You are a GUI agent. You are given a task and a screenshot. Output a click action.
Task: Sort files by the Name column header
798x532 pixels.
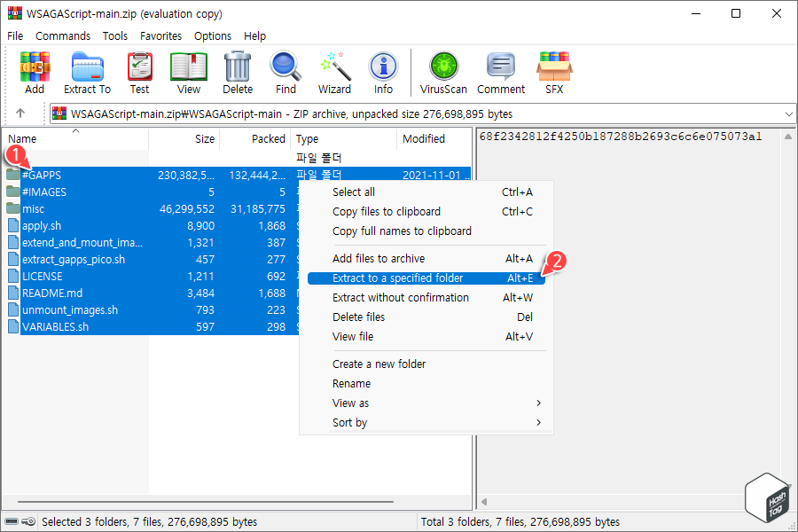click(22, 138)
